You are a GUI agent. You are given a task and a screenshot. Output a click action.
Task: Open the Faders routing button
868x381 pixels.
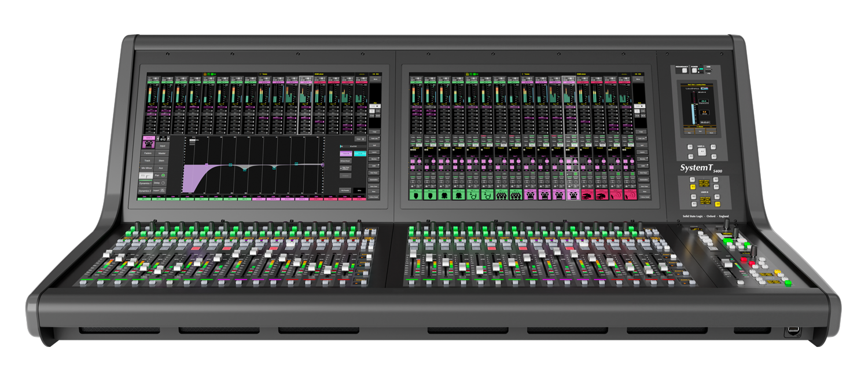point(148,153)
